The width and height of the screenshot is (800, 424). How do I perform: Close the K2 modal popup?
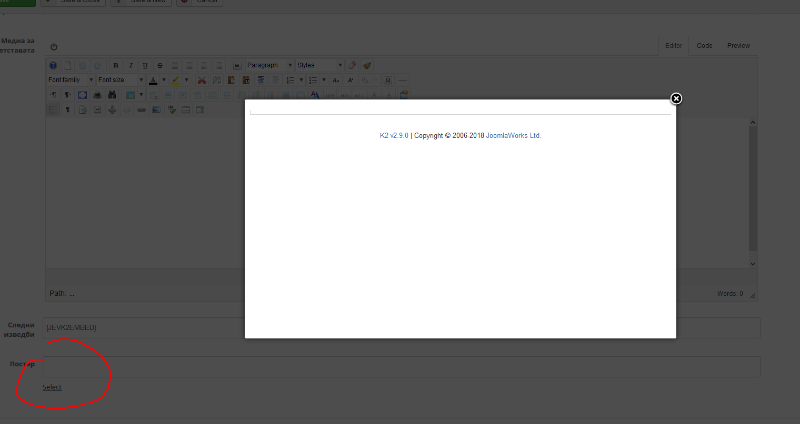tap(676, 98)
